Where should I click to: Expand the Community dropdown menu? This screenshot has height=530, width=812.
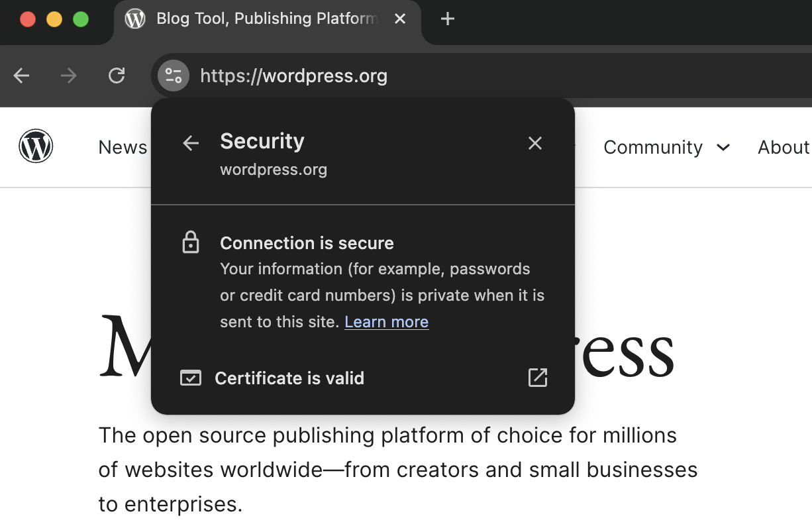[666, 147]
